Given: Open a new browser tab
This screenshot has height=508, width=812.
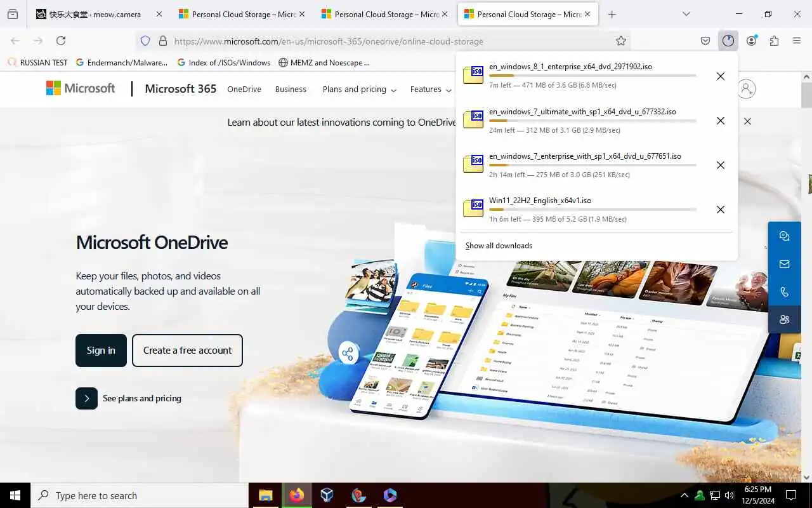Looking at the screenshot, I should click(612, 14).
